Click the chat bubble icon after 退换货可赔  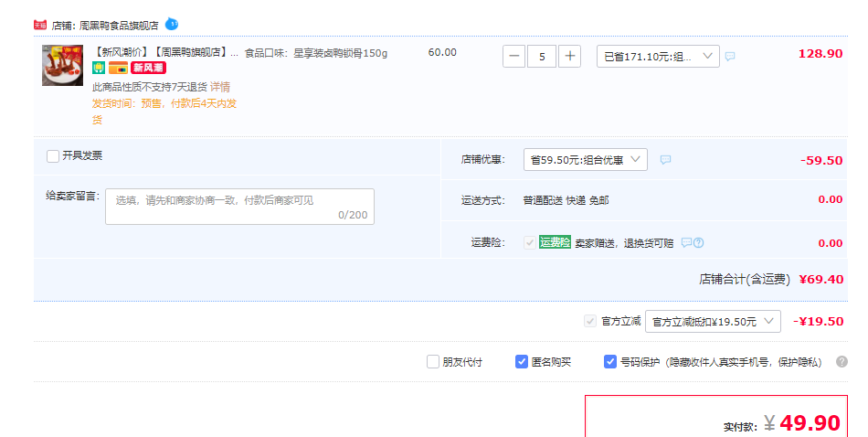[686, 242]
